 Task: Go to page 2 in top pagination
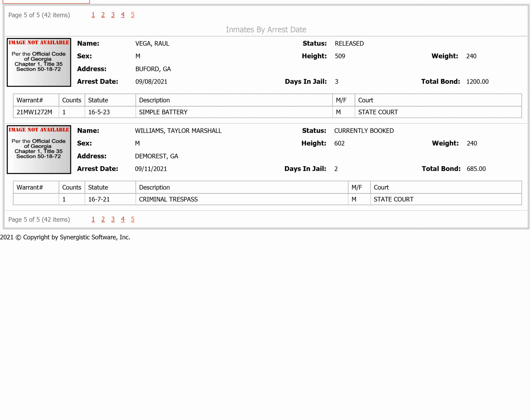point(103,15)
